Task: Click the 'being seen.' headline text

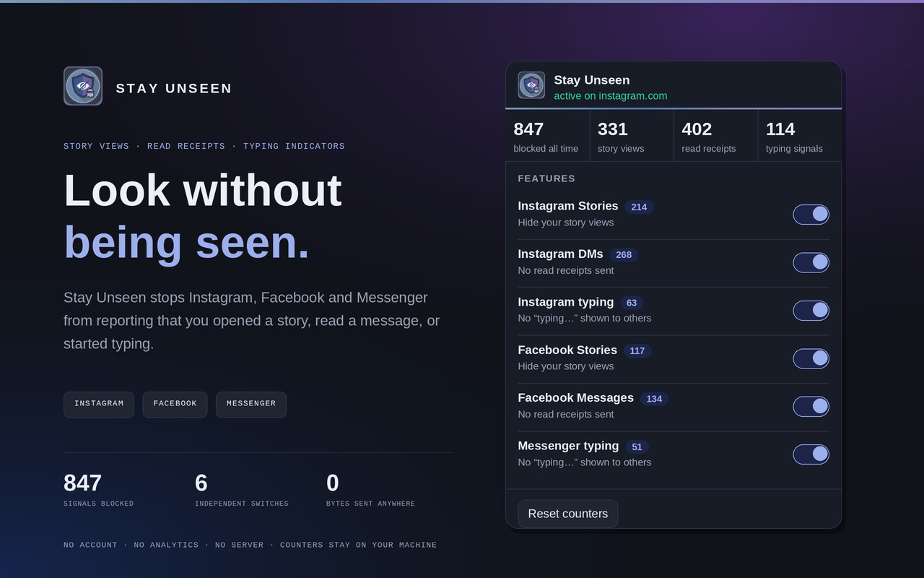Action: point(186,242)
